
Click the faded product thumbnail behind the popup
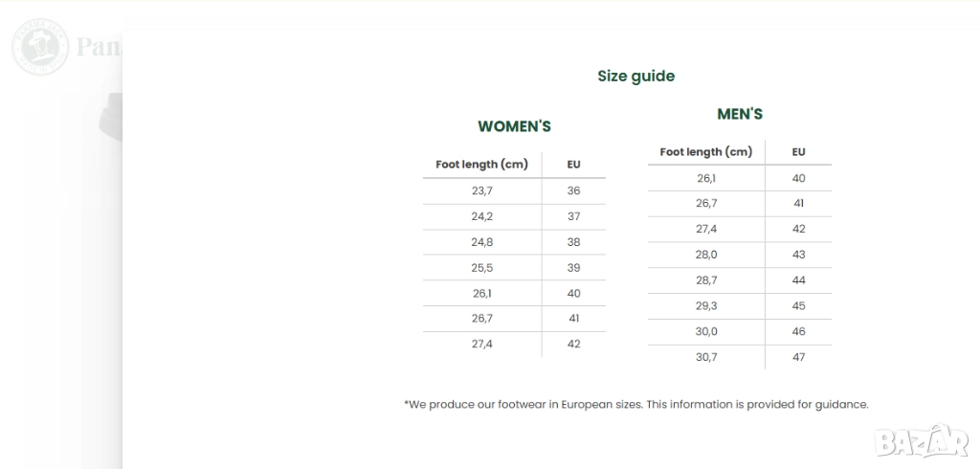(111, 116)
